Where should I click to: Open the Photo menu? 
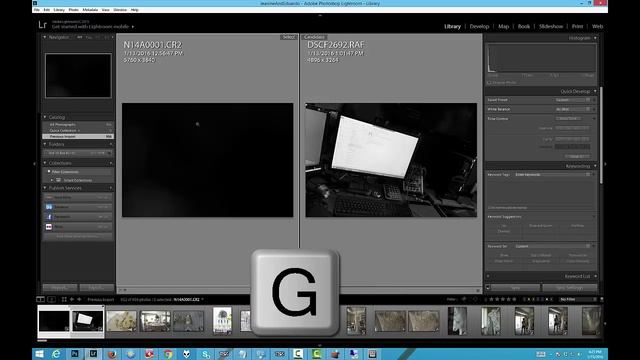coord(73,10)
